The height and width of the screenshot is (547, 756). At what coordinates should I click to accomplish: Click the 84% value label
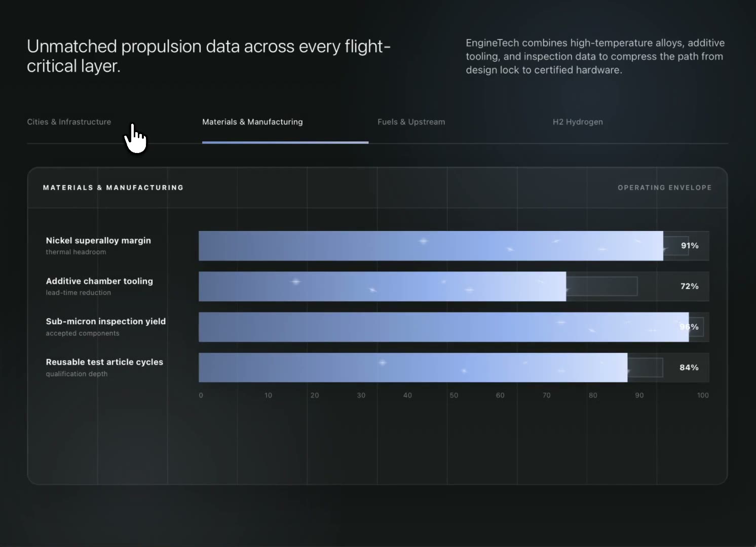pos(689,367)
